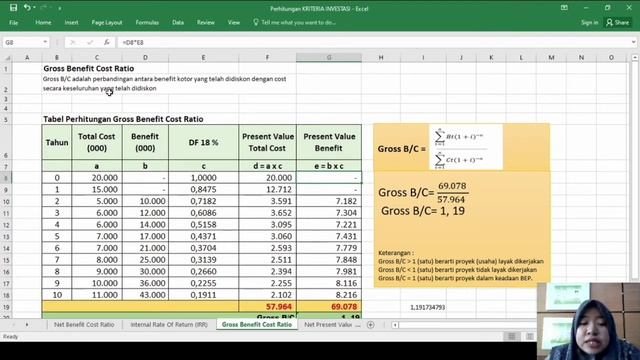Click the Insert Function fx icon
This screenshot has height=360, width=640.
(x=107, y=42)
